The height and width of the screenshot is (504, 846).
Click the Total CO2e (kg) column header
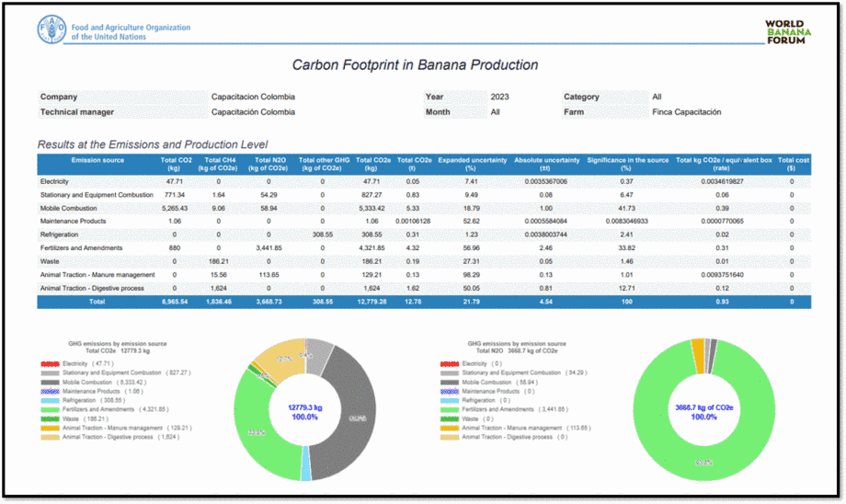[x=372, y=164]
